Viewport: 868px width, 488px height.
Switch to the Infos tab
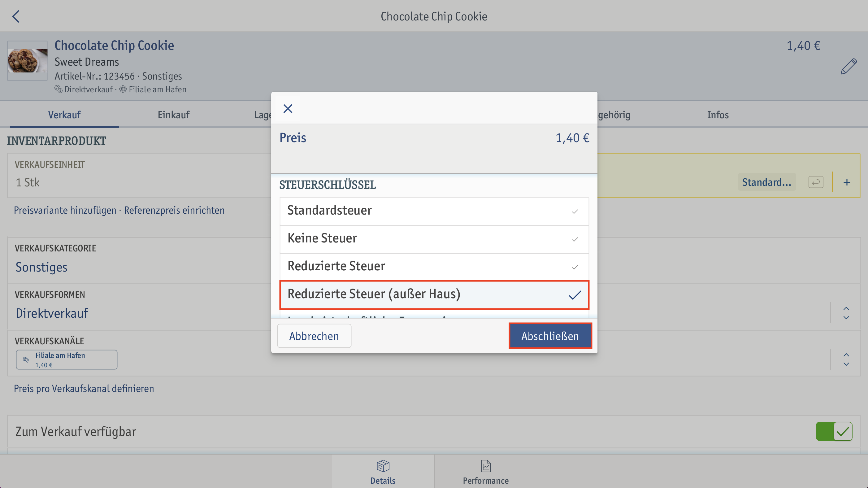(x=718, y=114)
